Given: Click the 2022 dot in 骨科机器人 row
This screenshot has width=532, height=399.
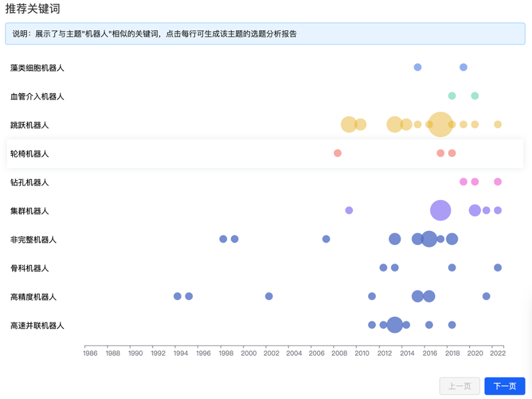Looking at the screenshot, I should [x=497, y=267].
